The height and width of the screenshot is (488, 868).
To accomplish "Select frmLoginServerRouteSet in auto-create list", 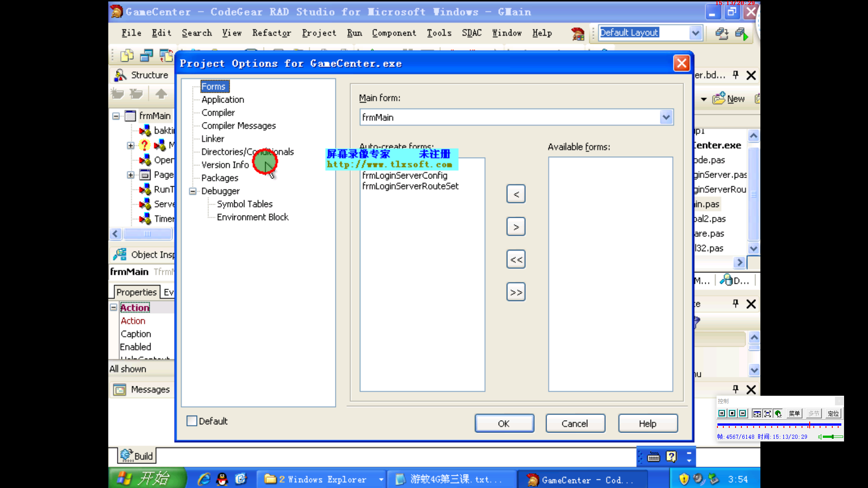I will click(410, 186).
